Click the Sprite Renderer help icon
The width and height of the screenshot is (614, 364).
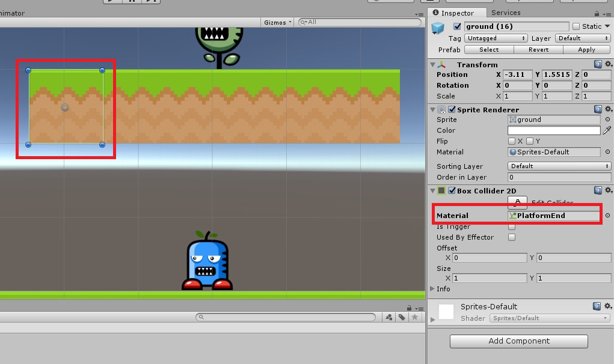tap(598, 109)
